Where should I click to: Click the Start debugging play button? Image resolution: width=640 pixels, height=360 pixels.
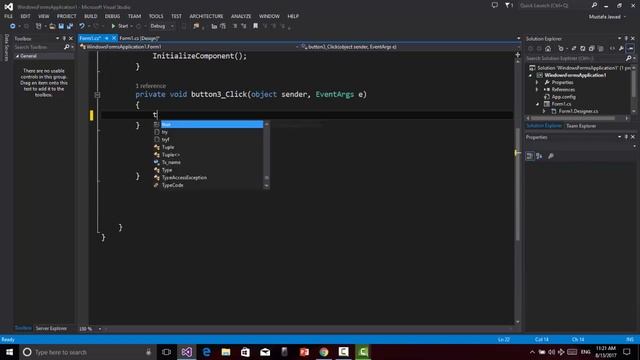(x=113, y=26)
